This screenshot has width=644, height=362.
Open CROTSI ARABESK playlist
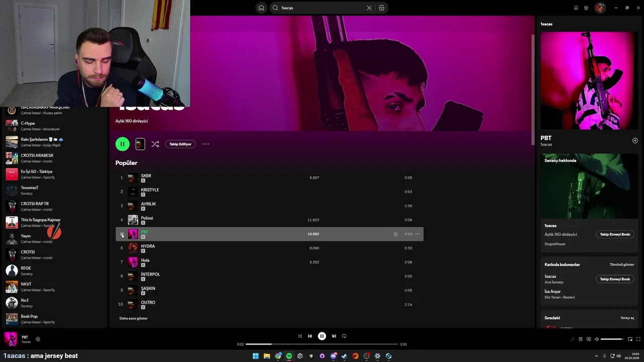[55, 158]
